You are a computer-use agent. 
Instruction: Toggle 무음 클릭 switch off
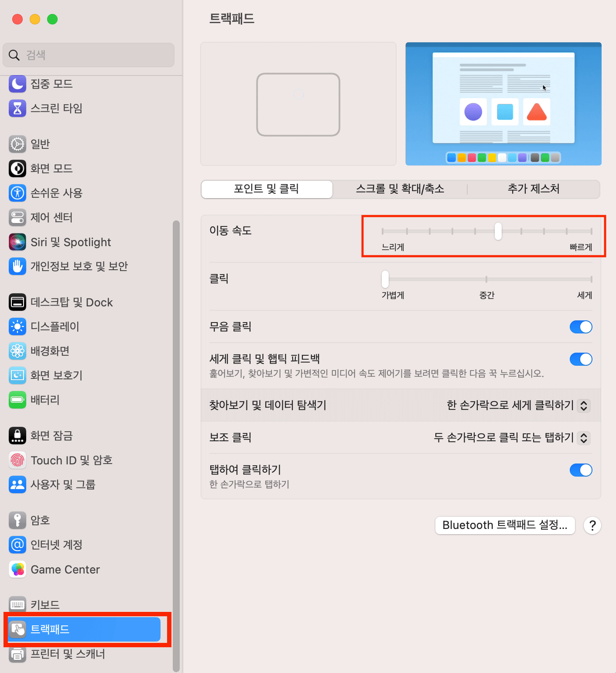pos(581,327)
